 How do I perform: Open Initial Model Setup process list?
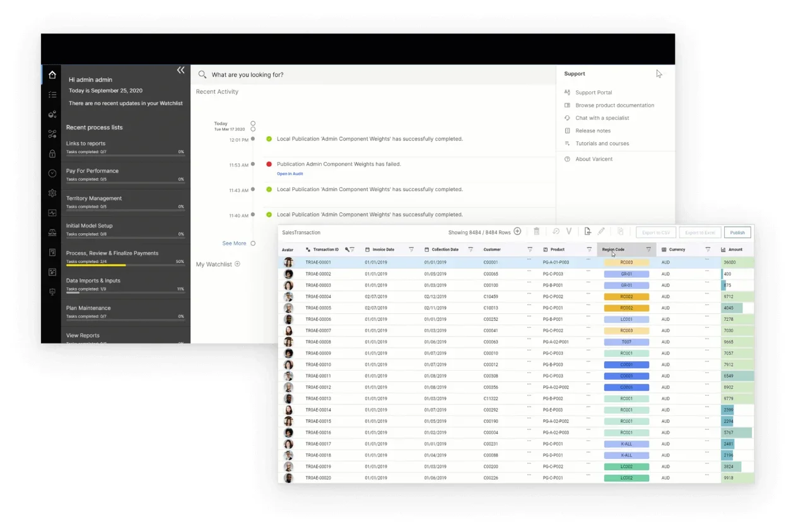pos(125,229)
